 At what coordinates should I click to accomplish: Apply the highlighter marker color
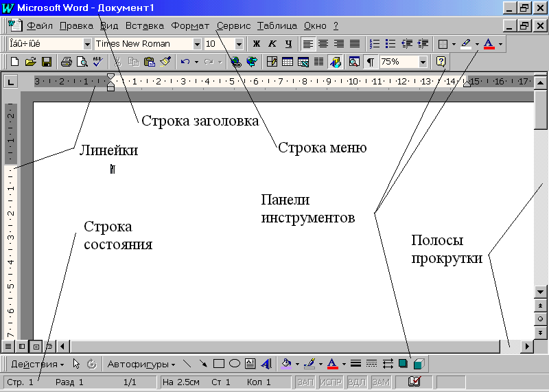466,44
